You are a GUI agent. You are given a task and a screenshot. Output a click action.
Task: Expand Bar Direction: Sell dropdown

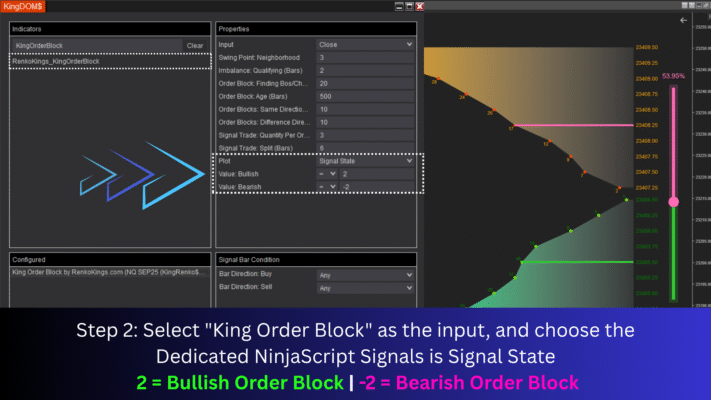click(x=365, y=288)
